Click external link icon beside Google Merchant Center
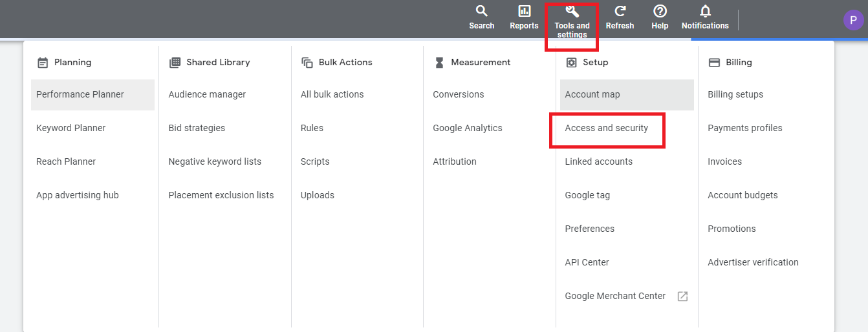Screen dimensions: 868x332 [682, 296]
